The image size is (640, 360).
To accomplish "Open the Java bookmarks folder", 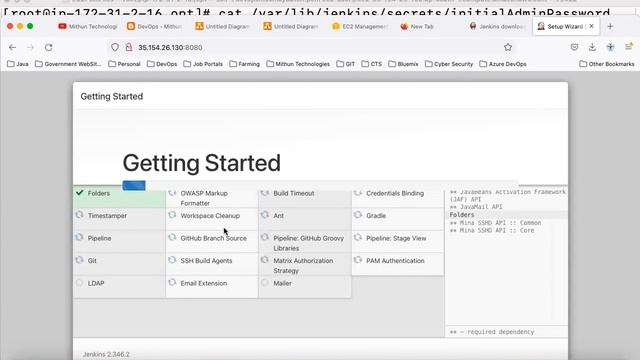I will (x=18, y=64).
